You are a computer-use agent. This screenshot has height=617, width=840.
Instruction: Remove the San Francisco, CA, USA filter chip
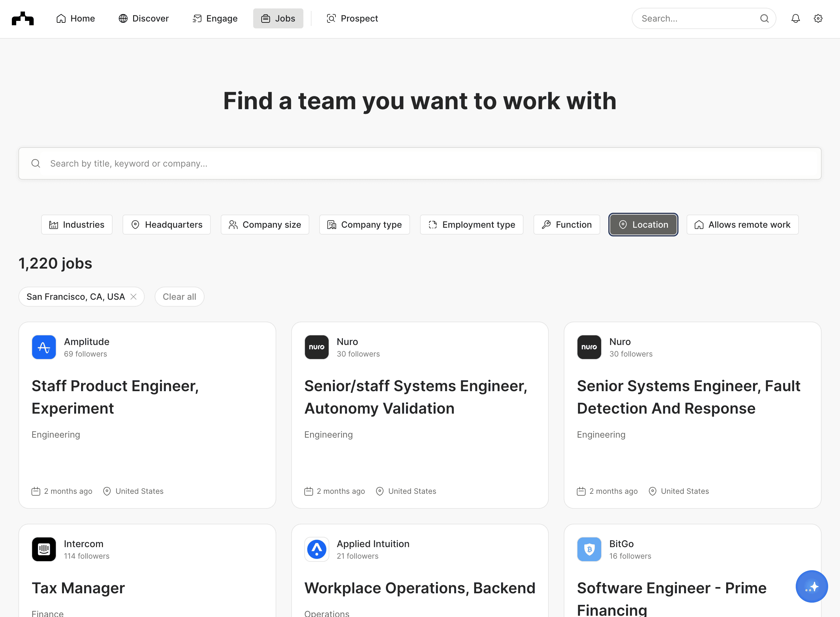pyautogui.click(x=133, y=297)
